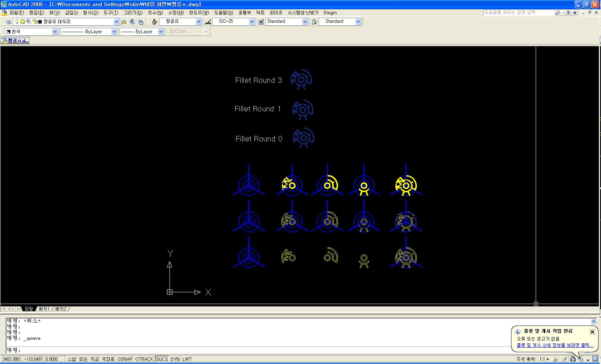Open the Communication Center satellite icon
Screen dimensions: 601x364
pos(568,12)
